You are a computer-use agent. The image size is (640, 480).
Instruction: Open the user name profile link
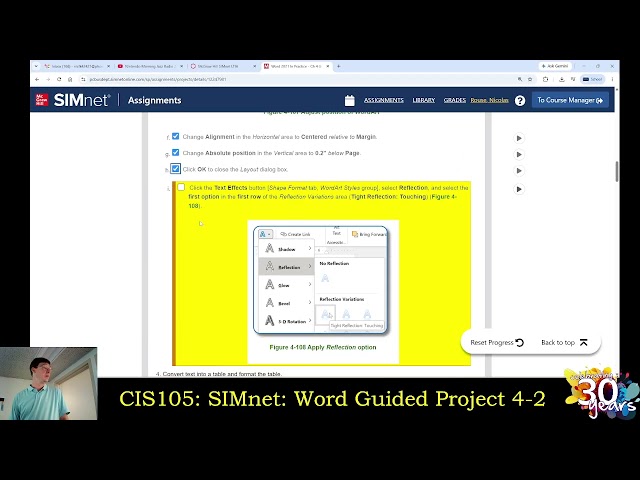[x=489, y=100]
